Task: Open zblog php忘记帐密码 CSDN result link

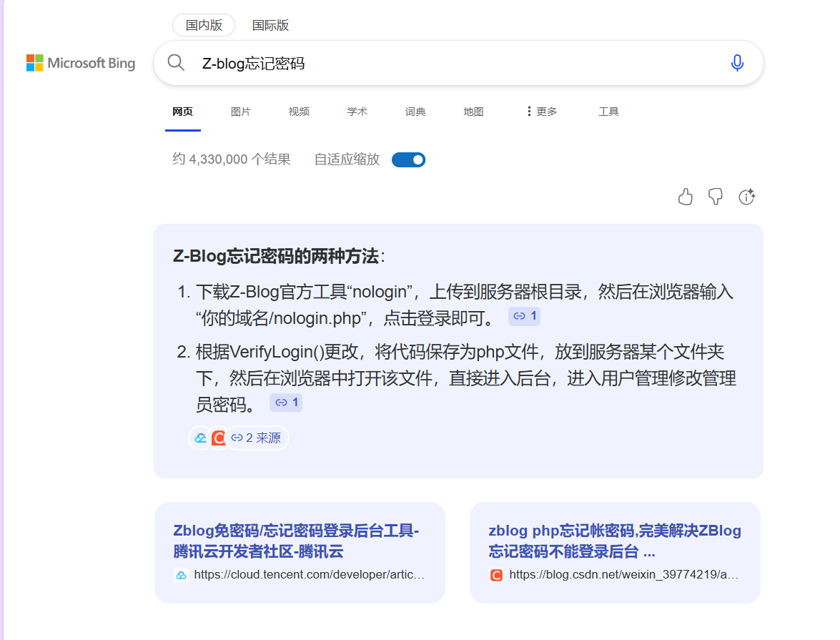Action: tap(615, 541)
